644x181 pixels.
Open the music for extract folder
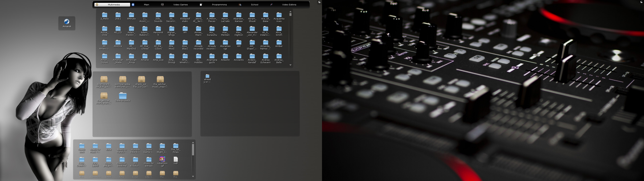[149, 162]
